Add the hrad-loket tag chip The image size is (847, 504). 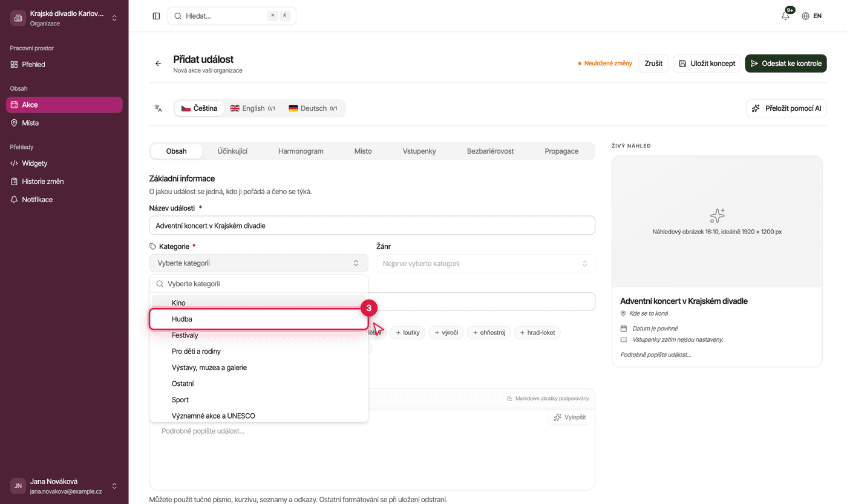(537, 333)
